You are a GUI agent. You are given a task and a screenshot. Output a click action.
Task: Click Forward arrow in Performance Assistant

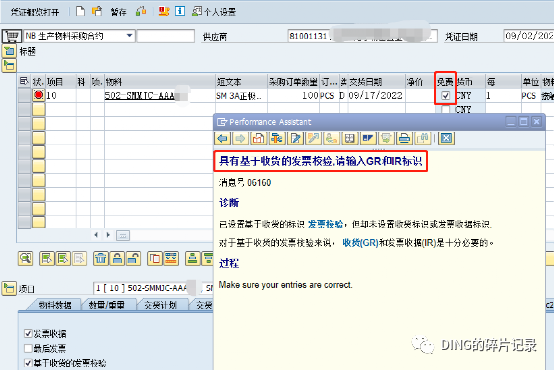click(x=240, y=139)
